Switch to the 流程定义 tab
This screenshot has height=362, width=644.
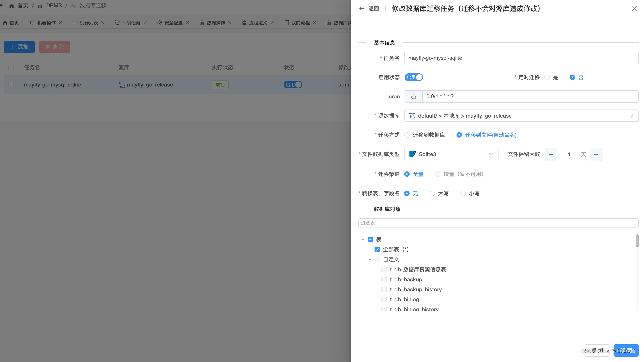(x=258, y=23)
